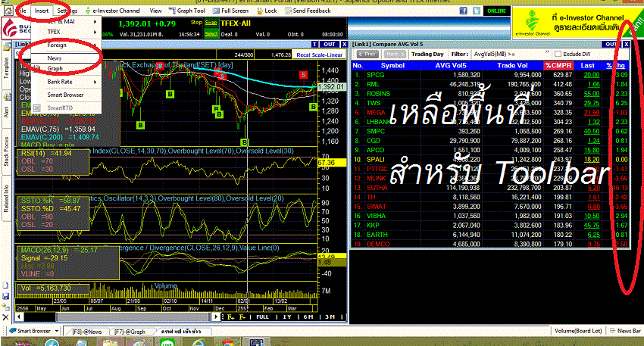This screenshot has height=346, width=644.
Task: Expand Foreign submenu in Insert menu
Action: [66, 45]
